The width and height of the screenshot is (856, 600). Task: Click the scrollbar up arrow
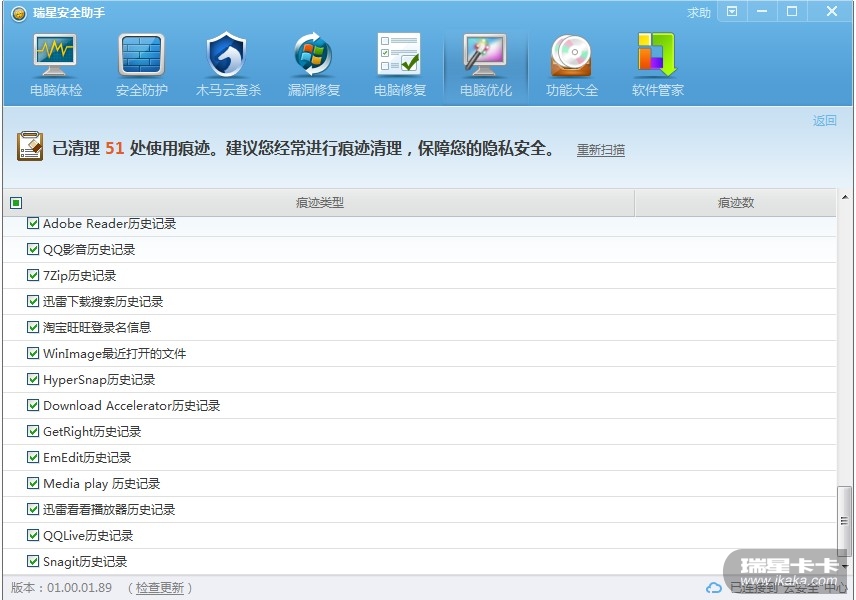tap(845, 197)
